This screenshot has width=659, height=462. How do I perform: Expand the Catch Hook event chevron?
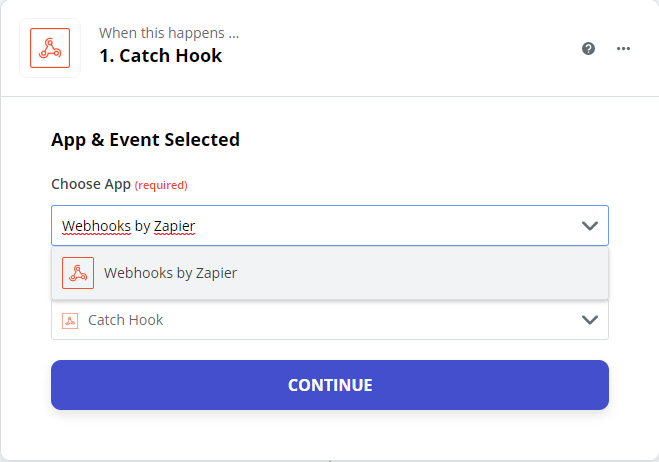(590, 320)
